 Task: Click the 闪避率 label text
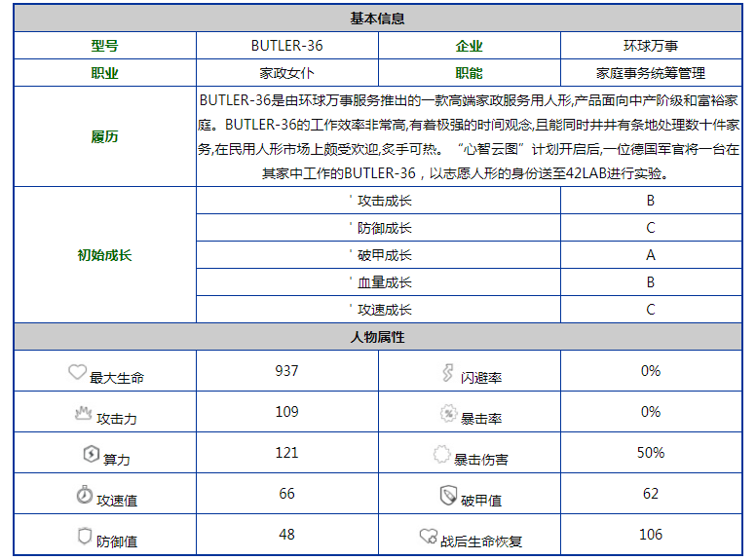click(x=481, y=378)
